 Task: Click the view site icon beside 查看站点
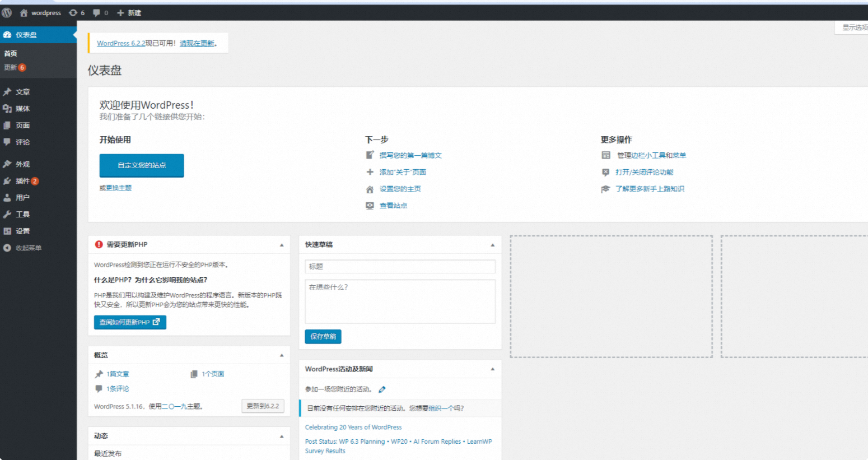click(370, 206)
